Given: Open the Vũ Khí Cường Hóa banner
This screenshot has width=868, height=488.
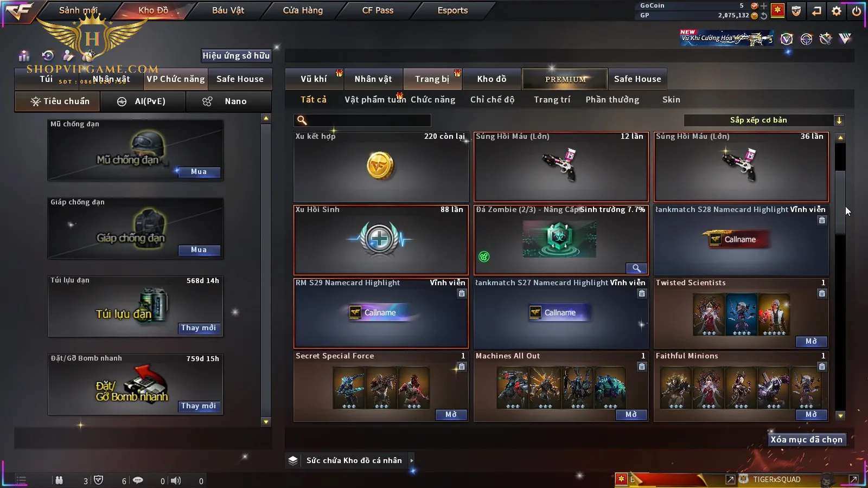Looking at the screenshot, I should coord(727,38).
